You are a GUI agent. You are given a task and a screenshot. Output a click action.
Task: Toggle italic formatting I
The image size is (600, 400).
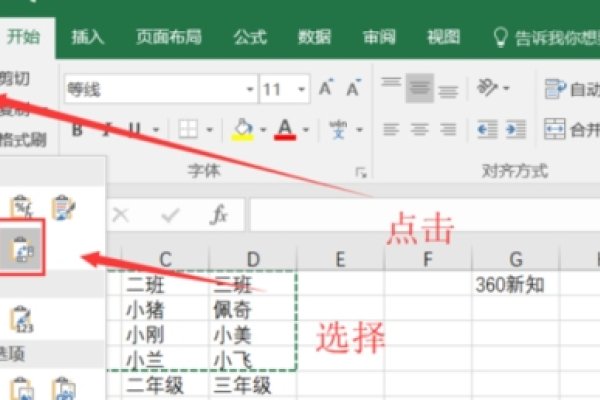[106, 129]
